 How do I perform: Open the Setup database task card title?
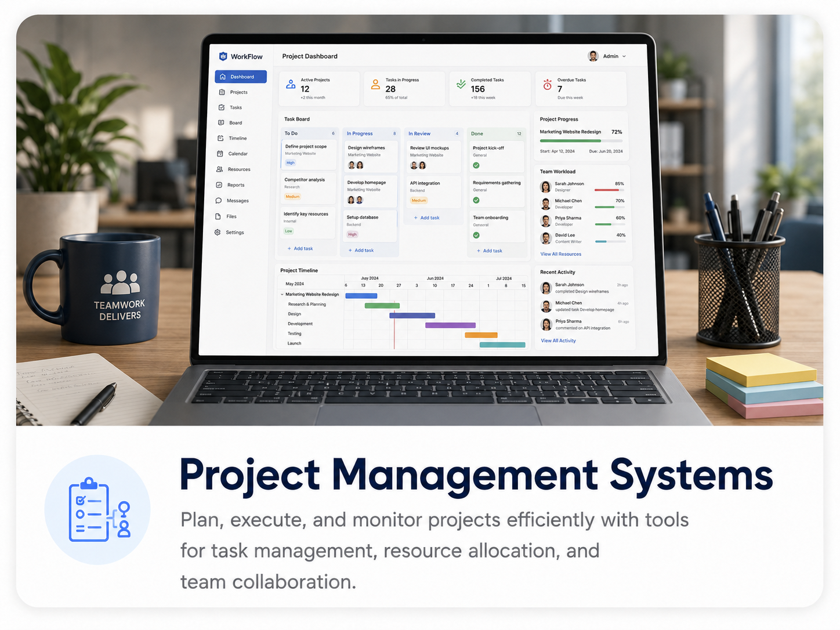tap(362, 218)
